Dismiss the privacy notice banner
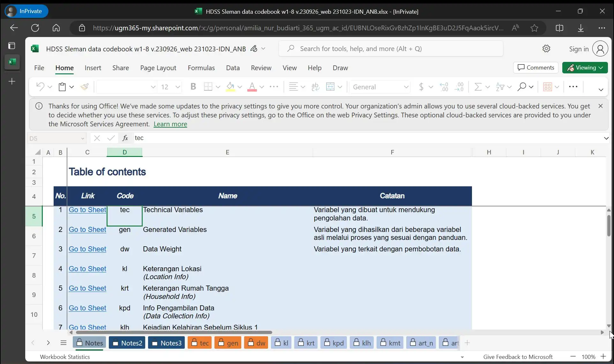Viewport: 614px width, 364px height. (x=601, y=106)
